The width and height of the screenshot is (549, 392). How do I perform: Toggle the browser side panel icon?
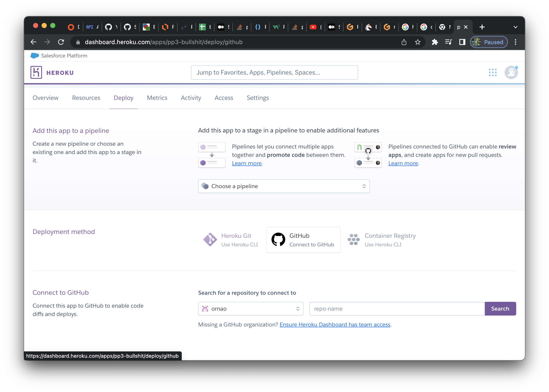coord(462,42)
